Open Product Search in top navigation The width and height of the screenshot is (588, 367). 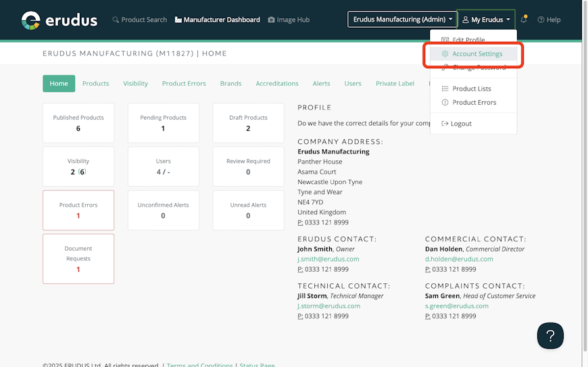click(x=139, y=20)
